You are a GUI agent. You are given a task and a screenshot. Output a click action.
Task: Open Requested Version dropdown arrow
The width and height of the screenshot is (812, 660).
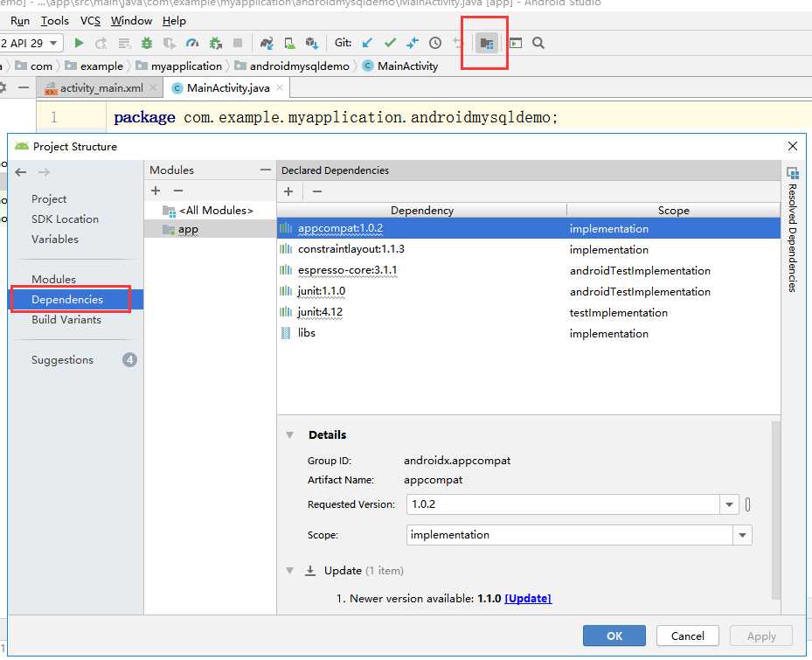pos(729,504)
